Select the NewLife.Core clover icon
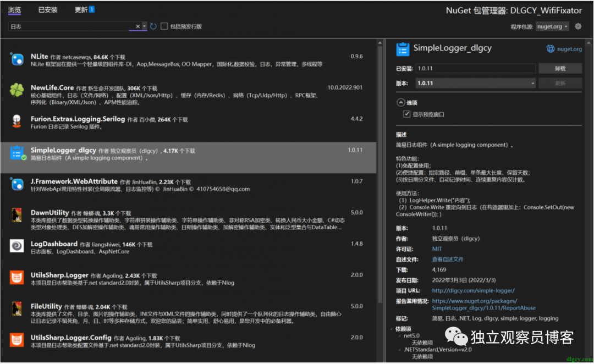Screen dimensions: 594x364 16,90
